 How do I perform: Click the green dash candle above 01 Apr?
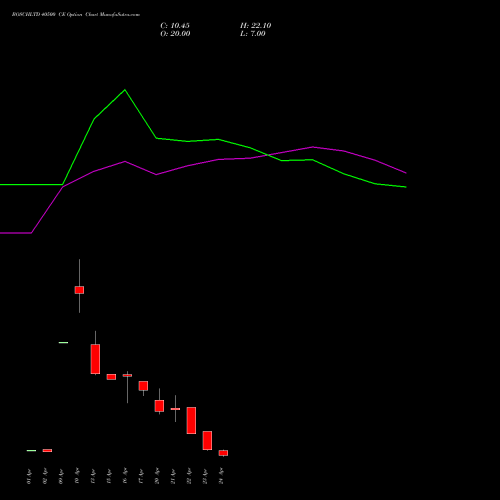[x=31, y=451]
